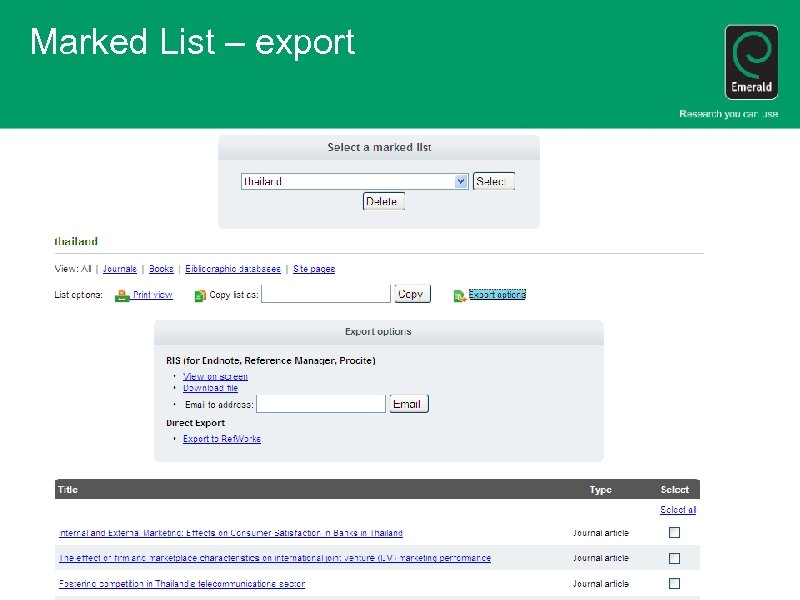The height and width of the screenshot is (600, 800).
Task: Check the box for the Banks in Thailand article
Action: coord(674,532)
